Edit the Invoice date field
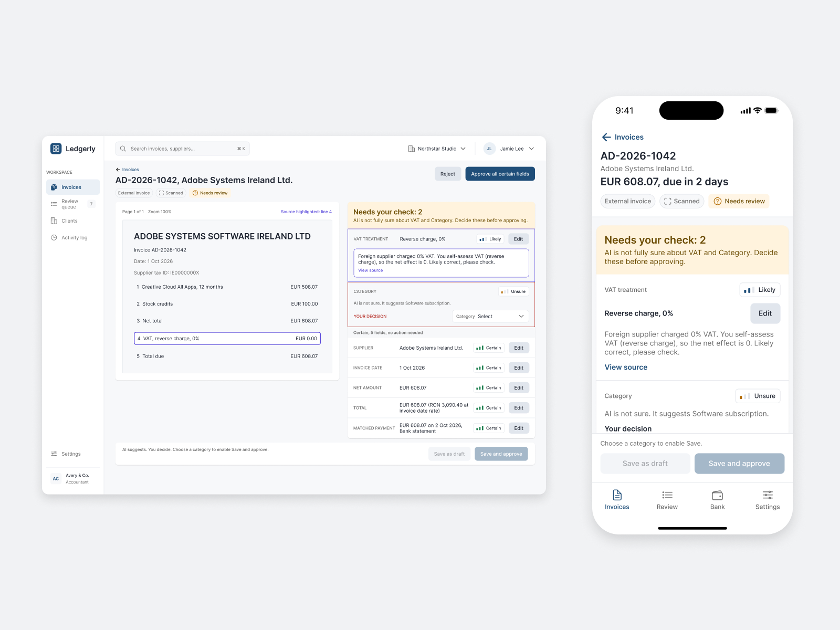Screen dimensions: 840x630 point(519,368)
